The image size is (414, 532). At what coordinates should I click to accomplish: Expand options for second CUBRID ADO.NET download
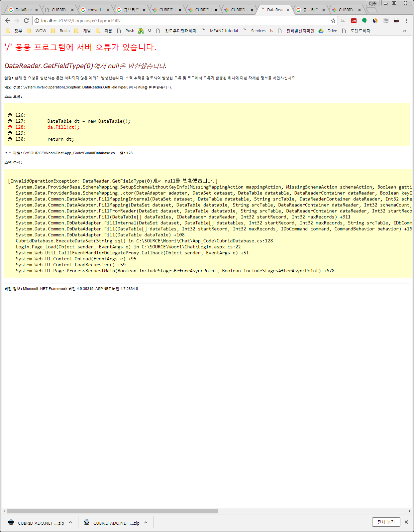pos(146,523)
